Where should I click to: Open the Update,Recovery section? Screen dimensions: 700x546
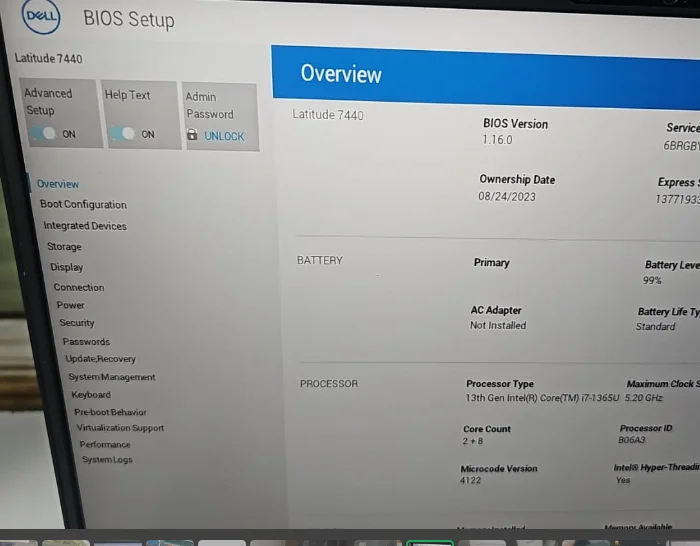(x=100, y=359)
